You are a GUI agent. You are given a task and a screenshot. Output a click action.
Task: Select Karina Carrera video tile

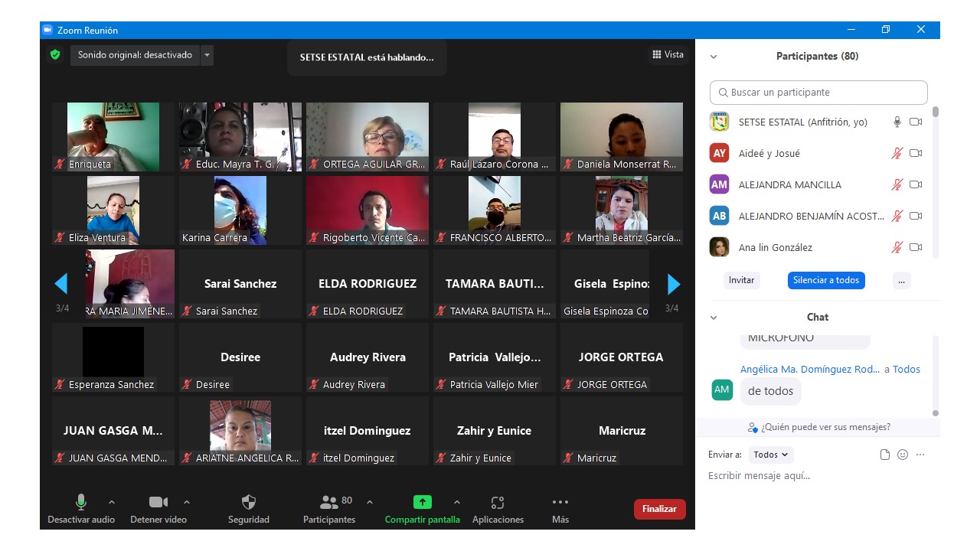click(240, 210)
